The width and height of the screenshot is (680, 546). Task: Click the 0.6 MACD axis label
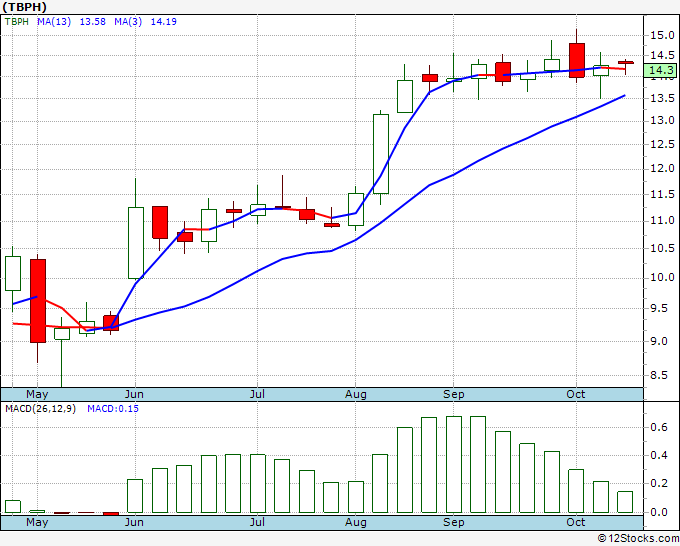(659, 427)
